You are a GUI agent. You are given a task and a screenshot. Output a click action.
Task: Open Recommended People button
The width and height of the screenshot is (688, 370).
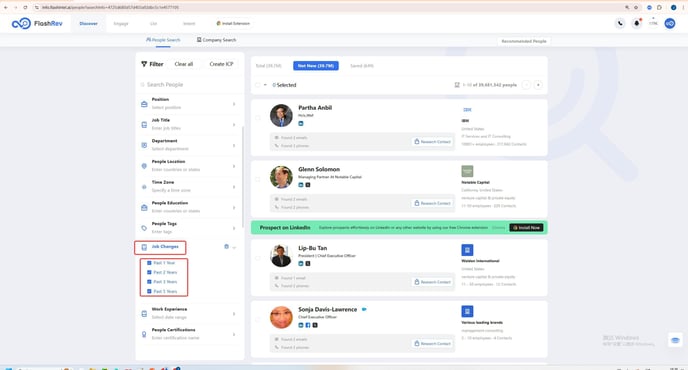[524, 41]
